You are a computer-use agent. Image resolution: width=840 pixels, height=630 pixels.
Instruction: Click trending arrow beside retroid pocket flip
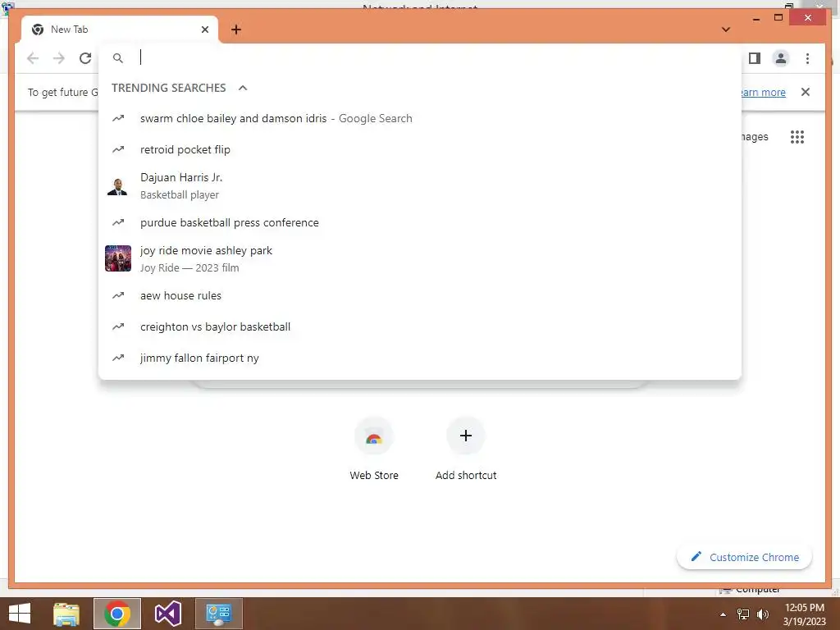click(118, 149)
